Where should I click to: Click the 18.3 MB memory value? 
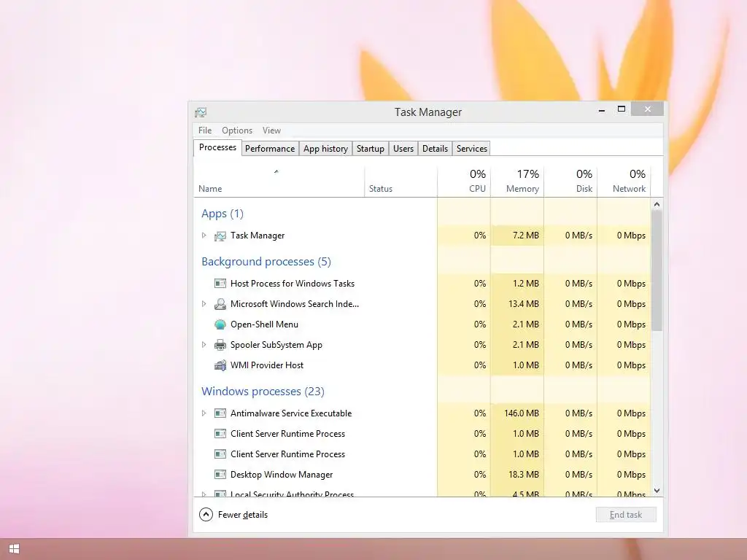(x=524, y=475)
